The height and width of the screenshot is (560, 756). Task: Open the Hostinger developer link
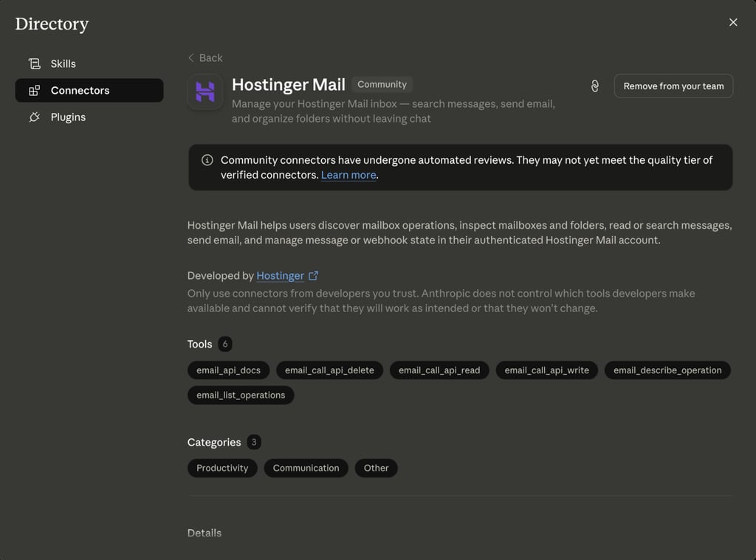point(280,276)
